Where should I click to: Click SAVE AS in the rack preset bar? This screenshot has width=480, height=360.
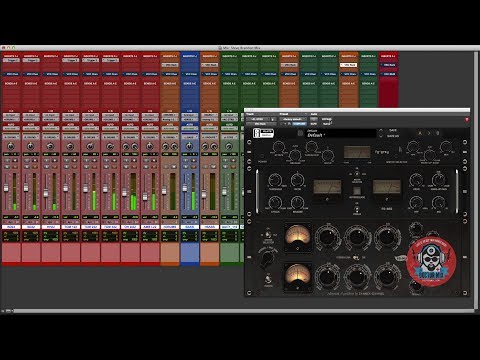point(393,136)
